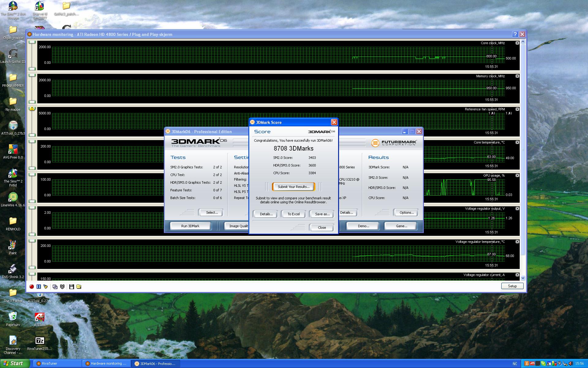This screenshot has width=588, height=368.
Task: Expand with the double-chevron down icon
Action: point(62,286)
